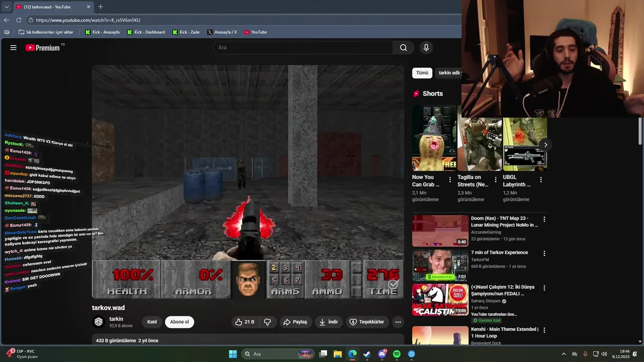Viewport: 644px width, 362px height.
Task: Click the Üyelere özel members badge
Action: [x=486, y=320]
